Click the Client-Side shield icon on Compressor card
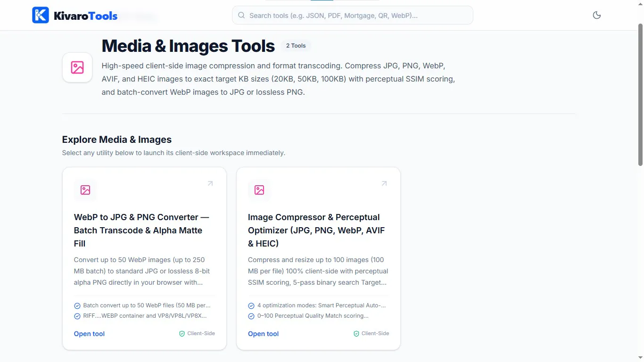Viewport: 644px width, 362px height. (356, 334)
